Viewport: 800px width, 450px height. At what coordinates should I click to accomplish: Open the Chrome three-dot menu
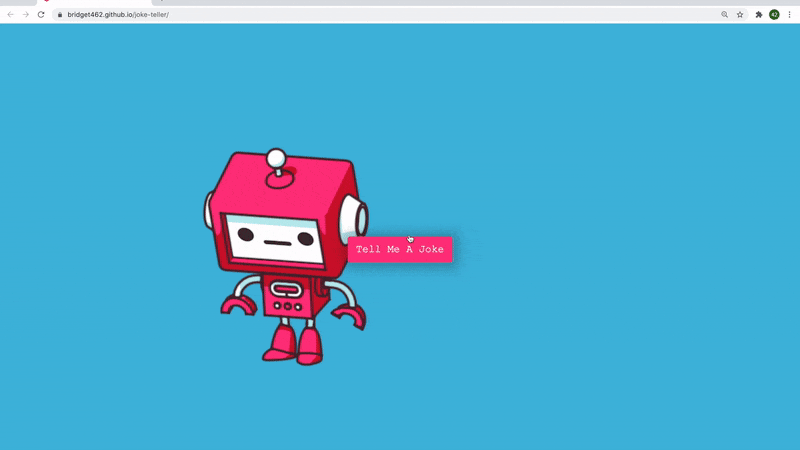tap(789, 15)
